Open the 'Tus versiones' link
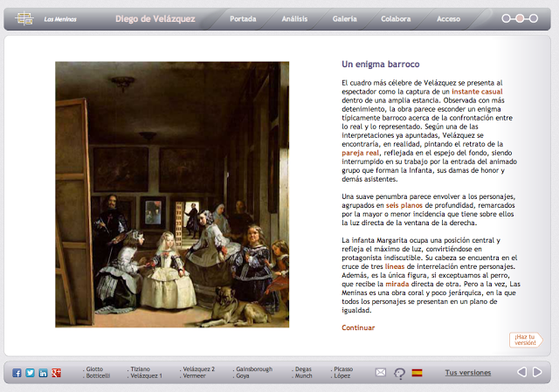Image resolution: width=559 pixels, height=392 pixels. (x=468, y=373)
